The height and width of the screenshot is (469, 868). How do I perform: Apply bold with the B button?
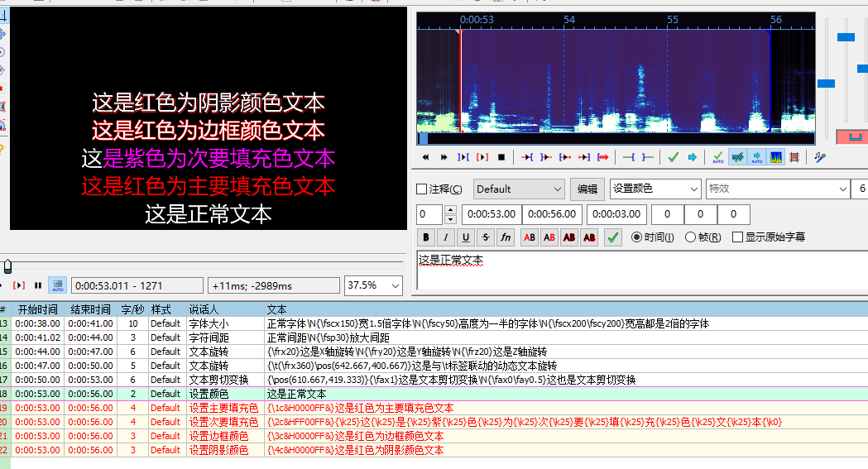tap(425, 237)
